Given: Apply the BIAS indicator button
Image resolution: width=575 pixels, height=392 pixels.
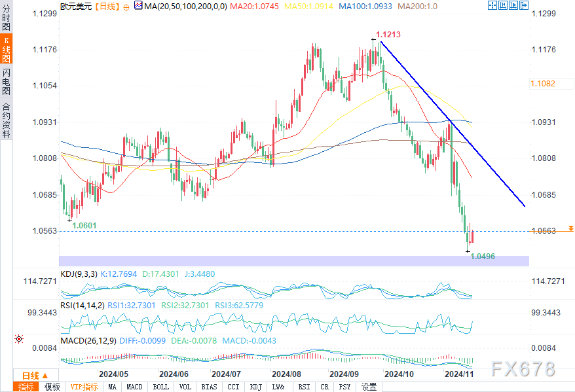Looking at the screenshot, I should (x=209, y=387).
